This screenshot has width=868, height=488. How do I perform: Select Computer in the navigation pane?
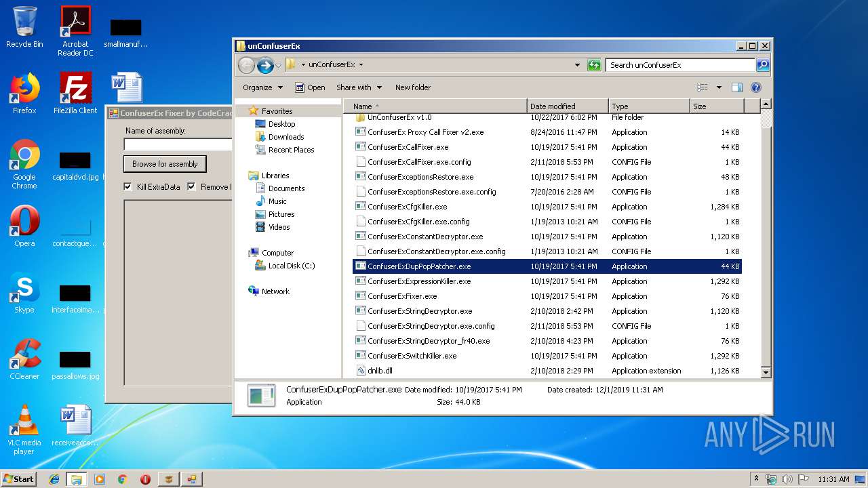[x=277, y=253]
